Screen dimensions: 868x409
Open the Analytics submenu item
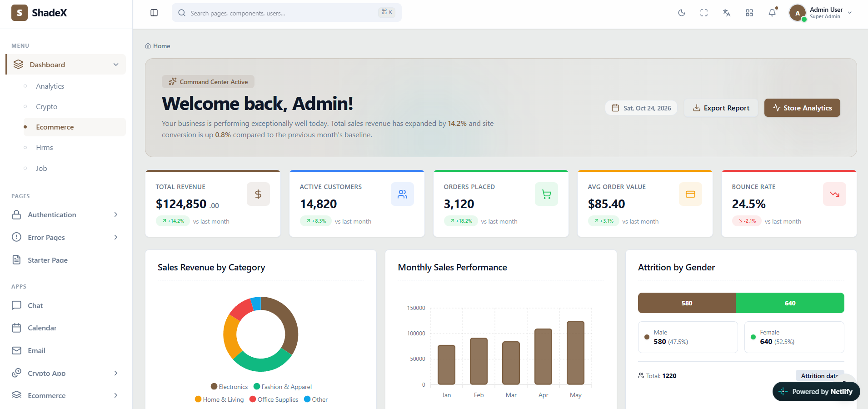pos(50,86)
